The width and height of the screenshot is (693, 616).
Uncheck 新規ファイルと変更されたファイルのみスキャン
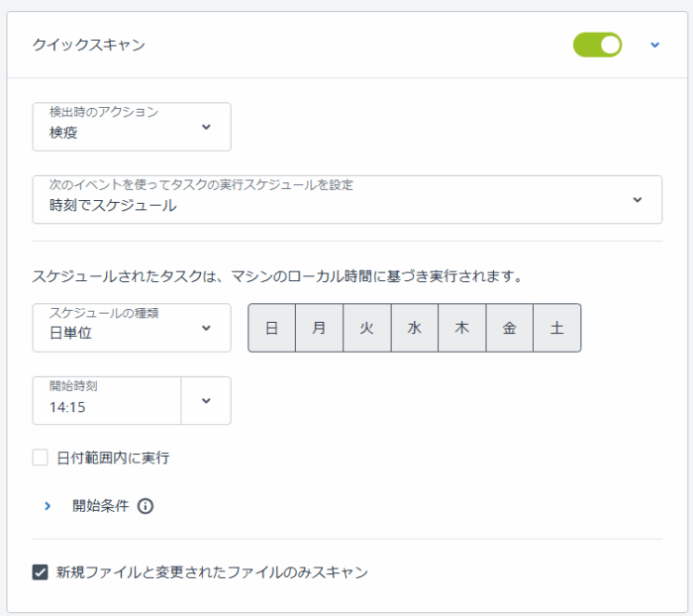(x=41, y=572)
